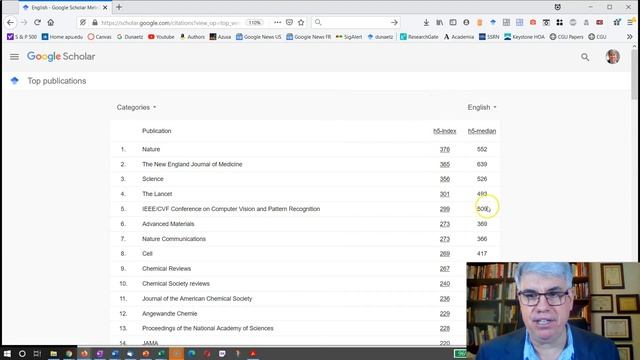Toggle the sidebar icon in the browser toolbar

point(453,22)
